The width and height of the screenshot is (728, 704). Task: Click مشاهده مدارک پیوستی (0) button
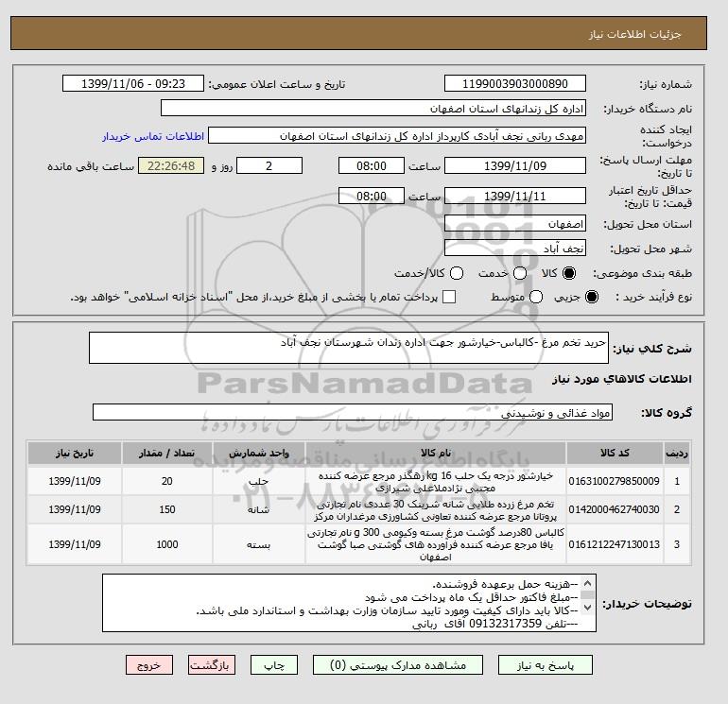[397, 665]
